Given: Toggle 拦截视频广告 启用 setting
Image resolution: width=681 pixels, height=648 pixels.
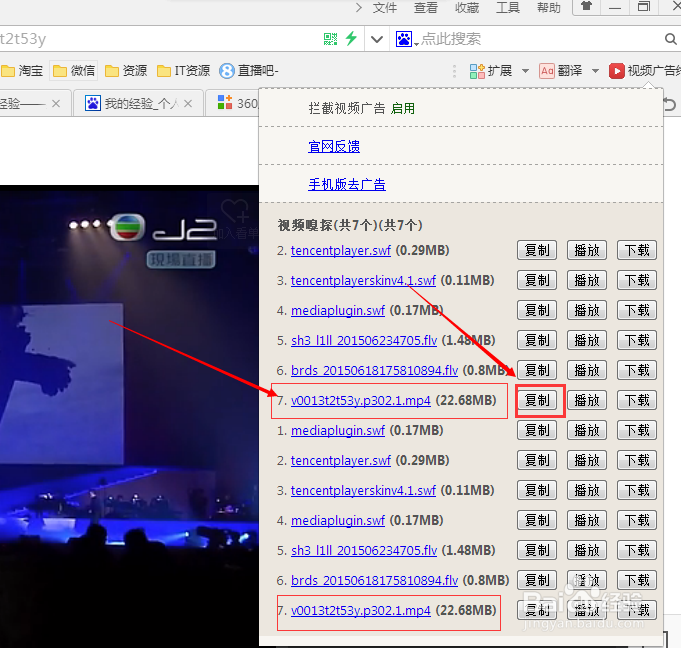Looking at the screenshot, I should point(403,108).
